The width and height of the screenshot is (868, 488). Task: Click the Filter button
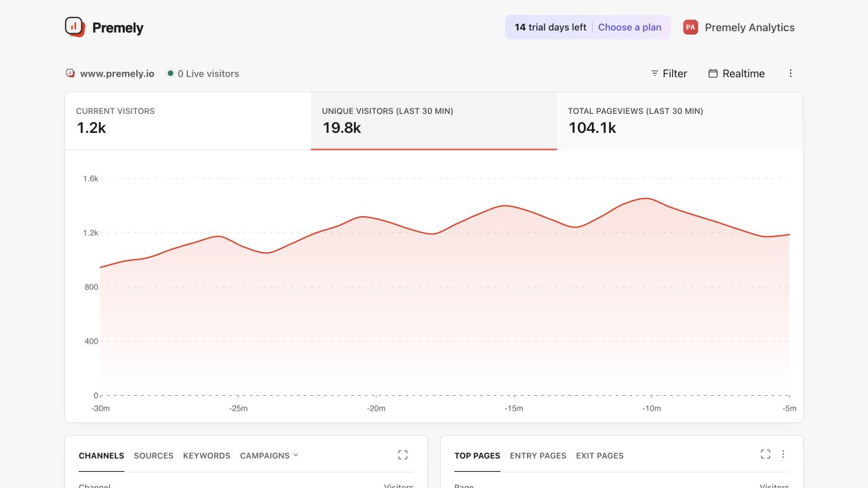669,73
